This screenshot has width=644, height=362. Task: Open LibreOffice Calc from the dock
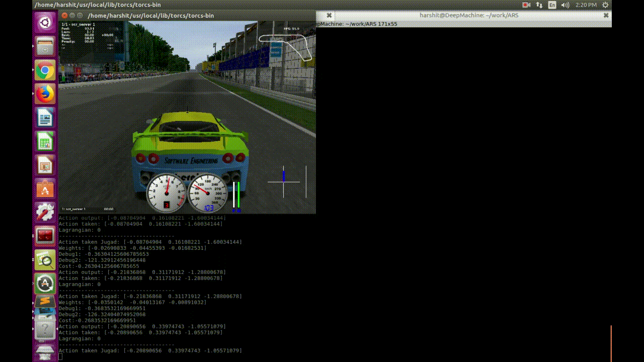[45, 142]
